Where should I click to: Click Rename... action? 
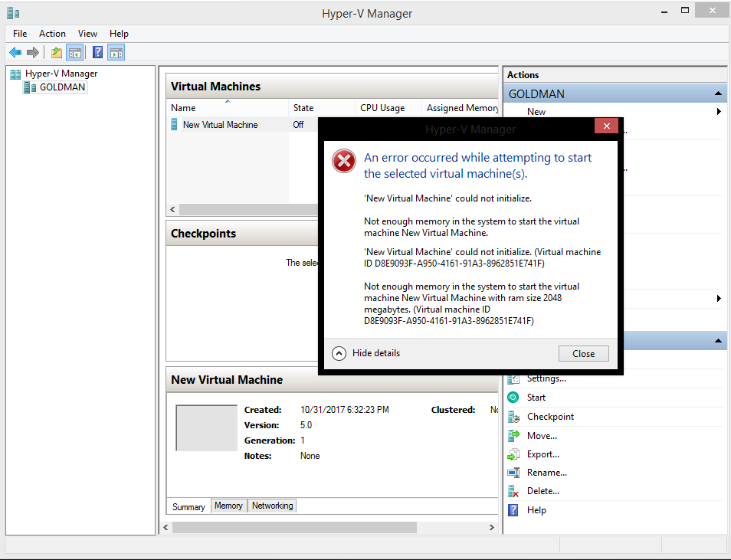[547, 473]
